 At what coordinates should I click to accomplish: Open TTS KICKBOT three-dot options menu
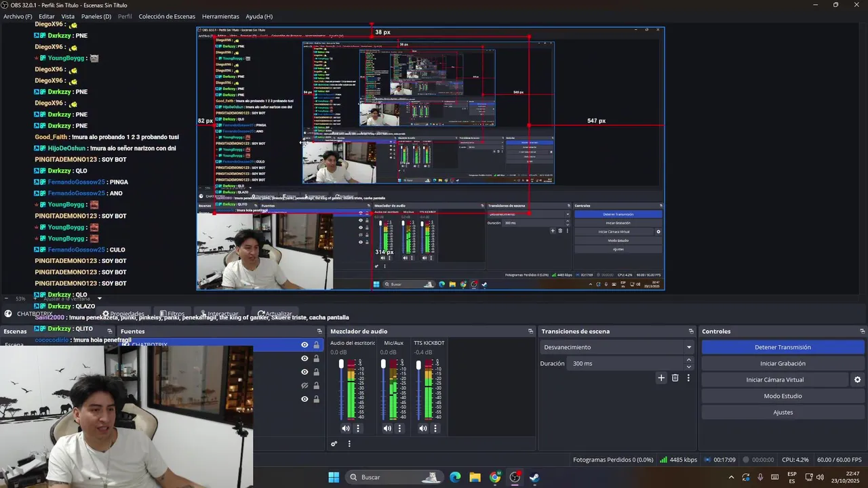435,428
